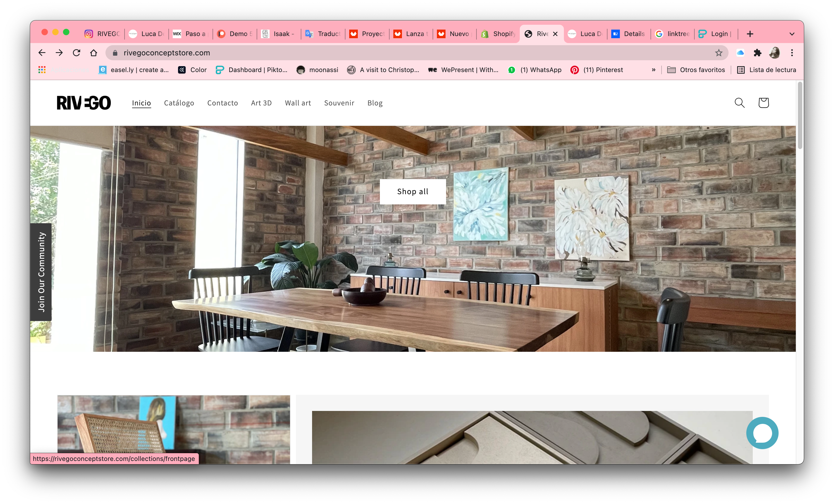Open the shopping cart icon
The width and height of the screenshot is (834, 504).
click(763, 103)
